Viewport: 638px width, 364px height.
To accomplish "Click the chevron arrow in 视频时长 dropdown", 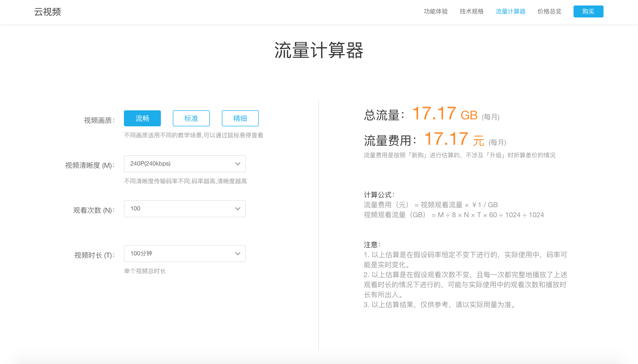I will (x=238, y=254).
